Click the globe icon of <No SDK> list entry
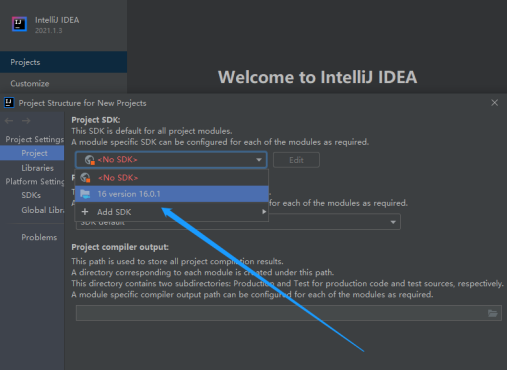 coord(86,178)
